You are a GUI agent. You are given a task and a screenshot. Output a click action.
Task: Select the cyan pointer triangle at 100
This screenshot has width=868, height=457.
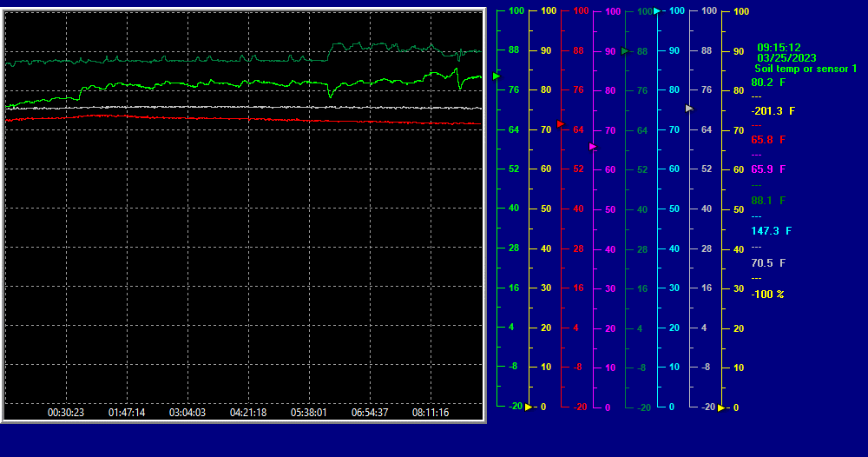click(x=656, y=11)
